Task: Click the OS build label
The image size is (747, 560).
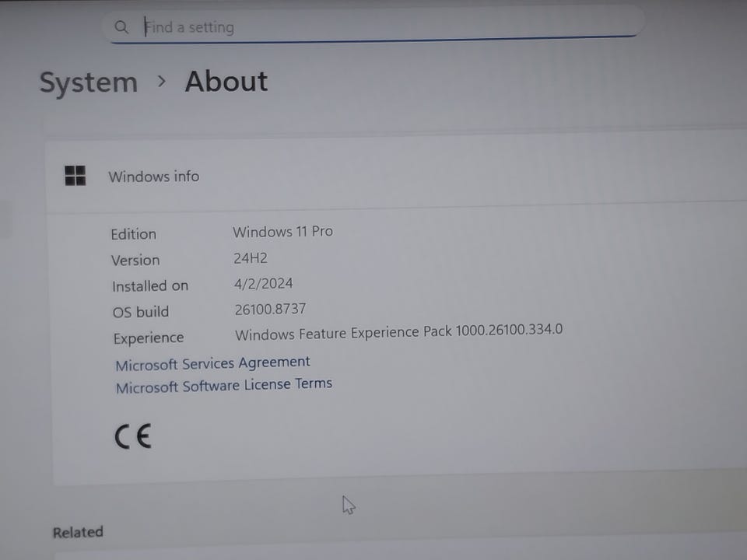Action: [x=141, y=312]
